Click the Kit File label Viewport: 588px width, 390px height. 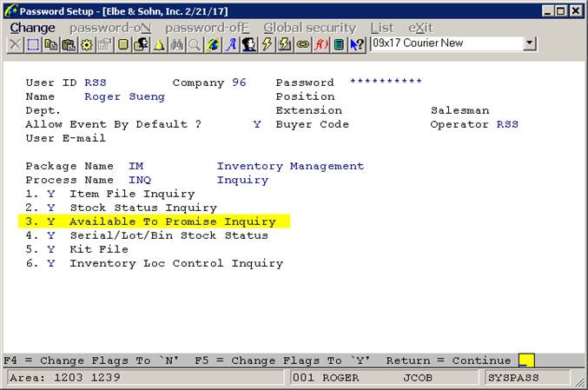click(99, 249)
